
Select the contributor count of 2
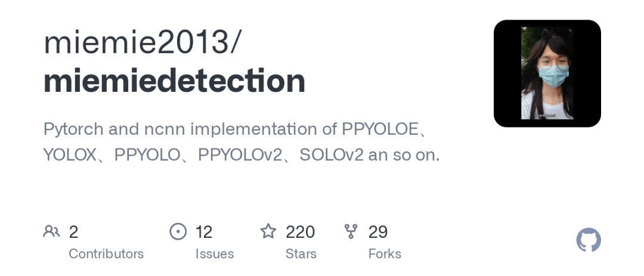[x=74, y=231]
